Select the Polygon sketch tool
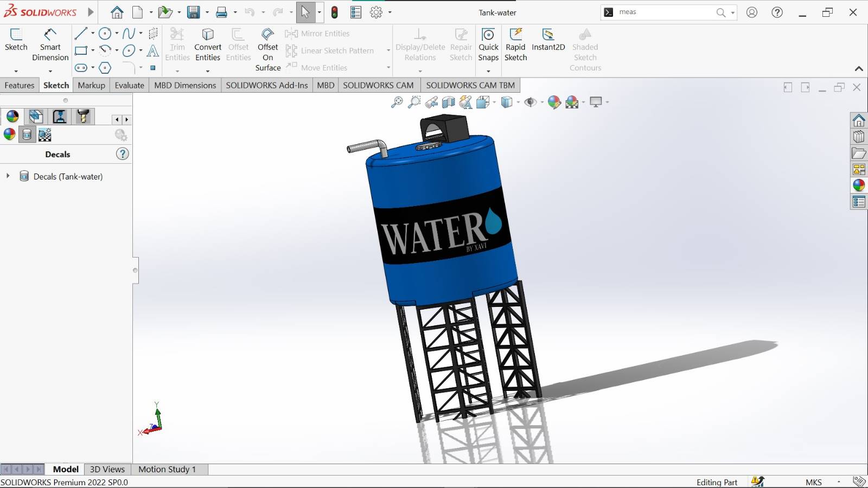The height and width of the screenshot is (488, 868). tap(105, 68)
